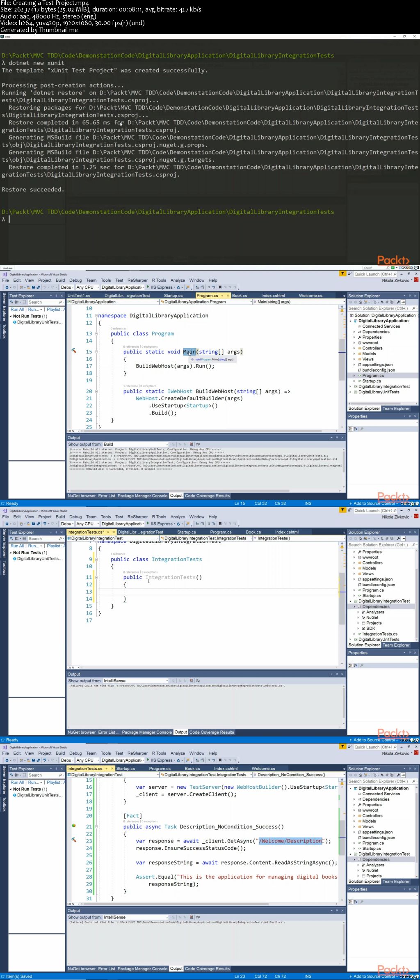Screen dimensions: 420x980
Task: Click Test Explorer group-by icon in Program.cs window
Action: coord(17,302)
